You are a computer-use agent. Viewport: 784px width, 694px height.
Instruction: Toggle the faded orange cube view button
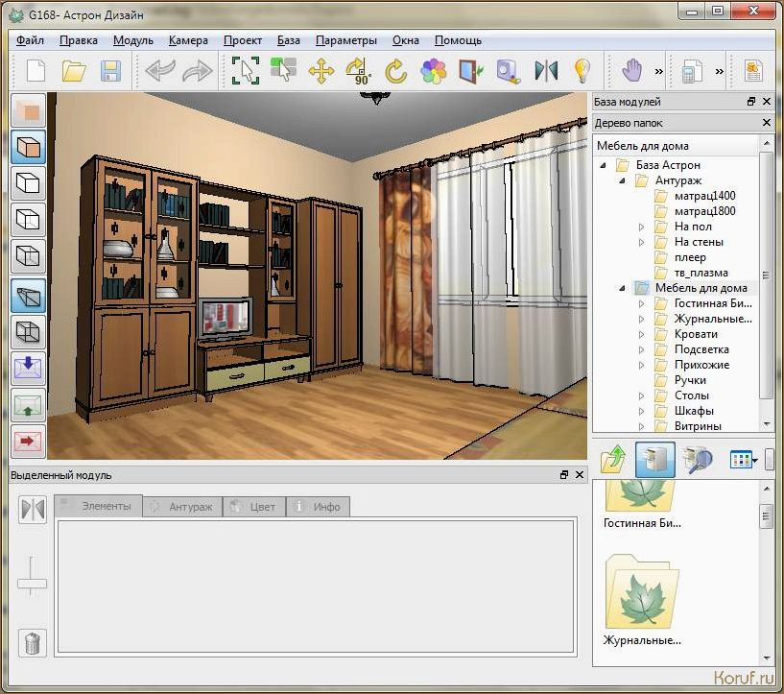(29, 110)
